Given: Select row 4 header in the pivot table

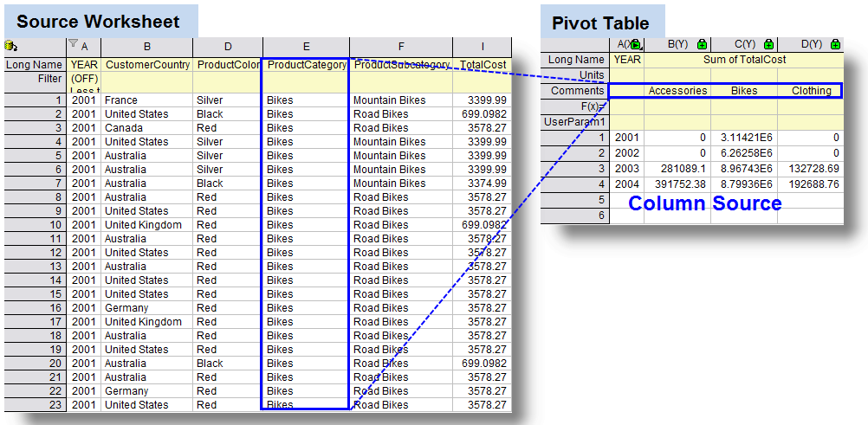Looking at the screenshot, I should (x=575, y=184).
